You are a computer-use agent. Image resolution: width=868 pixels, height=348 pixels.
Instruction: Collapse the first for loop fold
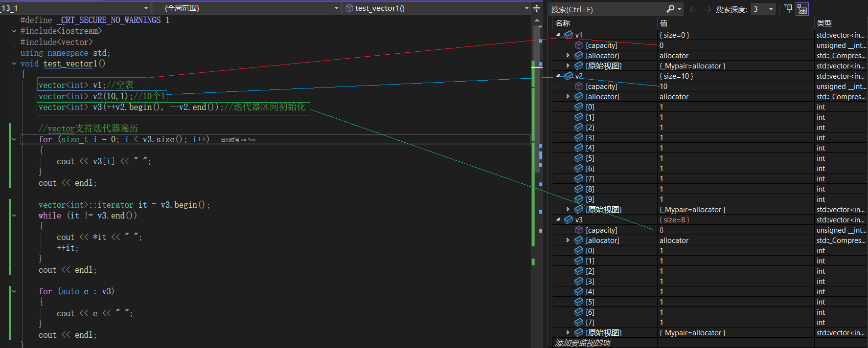click(14, 139)
